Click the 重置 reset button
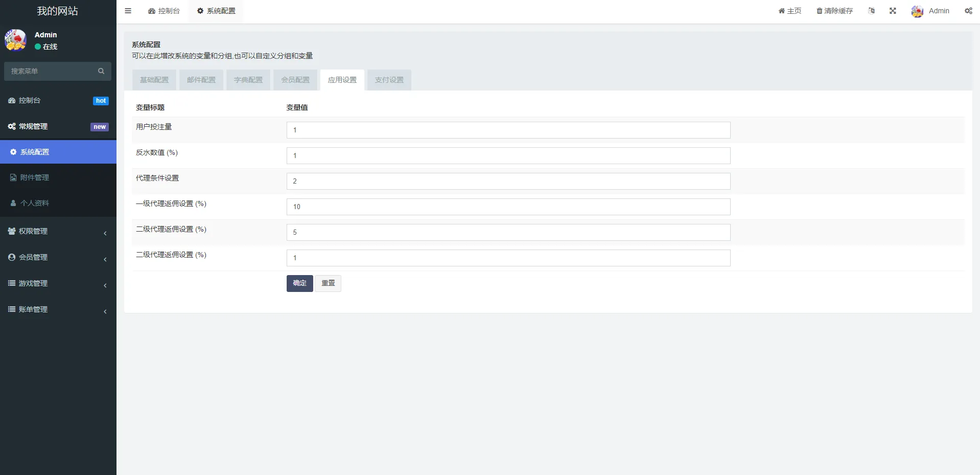Viewport: 980px width, 475px height. point(328,283)
